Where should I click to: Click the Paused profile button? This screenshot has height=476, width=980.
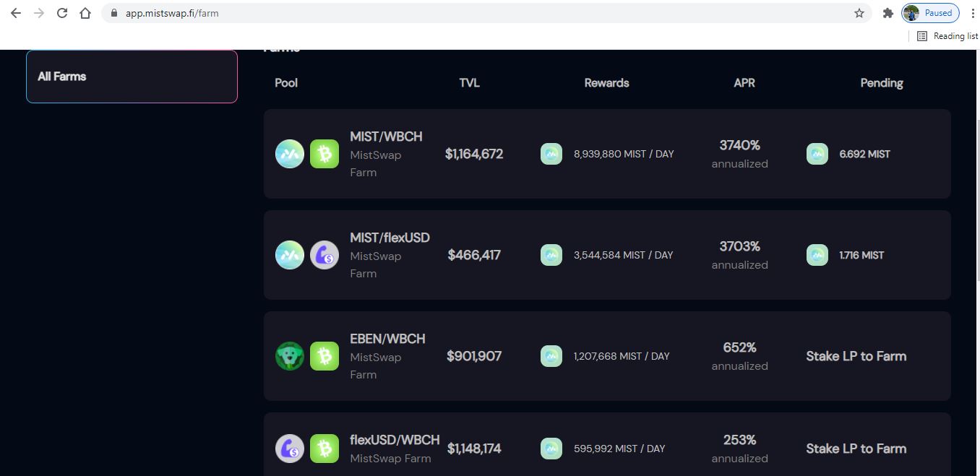point(930,13)
